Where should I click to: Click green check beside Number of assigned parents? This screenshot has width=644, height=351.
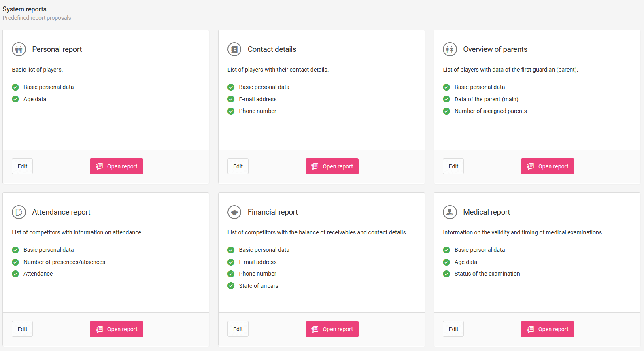click(446, 111)
